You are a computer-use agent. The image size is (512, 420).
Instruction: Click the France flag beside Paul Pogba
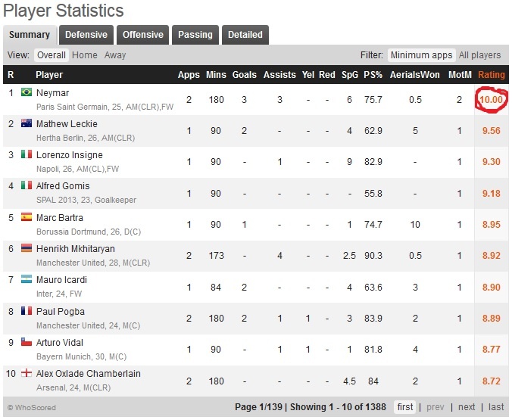(27, 312)
